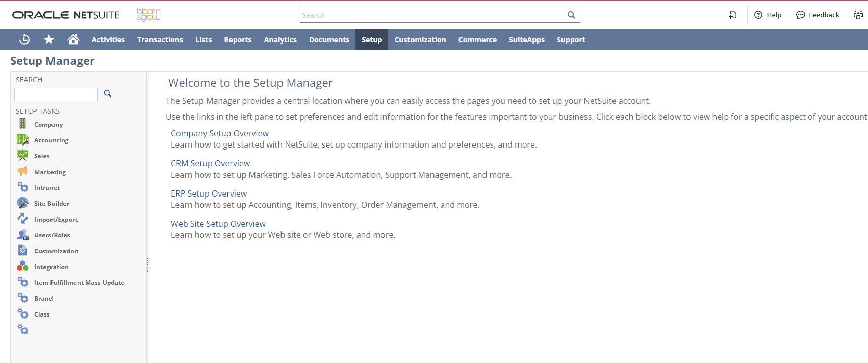
Task: Expand the Site Builder setup task
Action: click(52, 204)
